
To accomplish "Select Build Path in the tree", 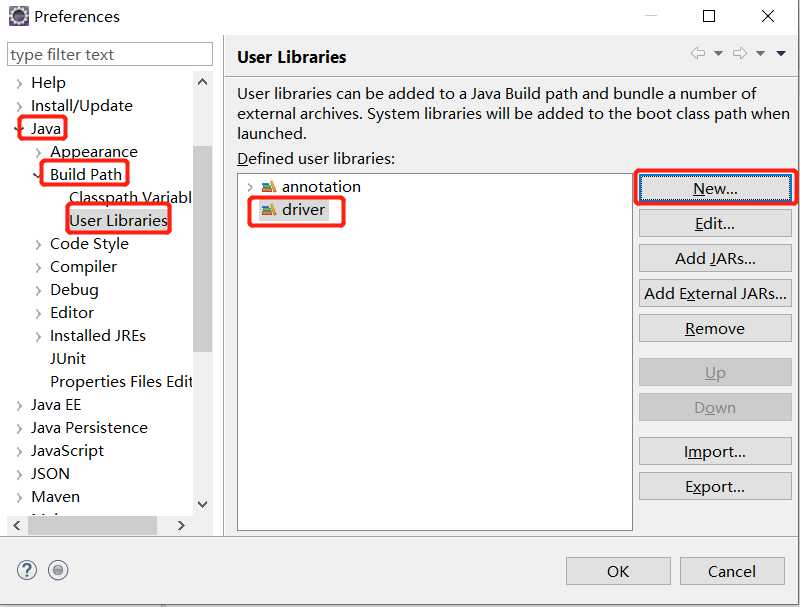I will coord(86,174).
